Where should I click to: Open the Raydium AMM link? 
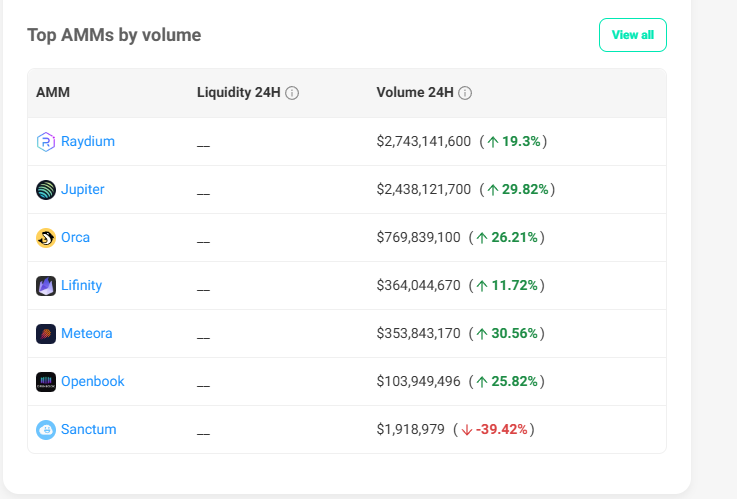click(x=88, y=141)
